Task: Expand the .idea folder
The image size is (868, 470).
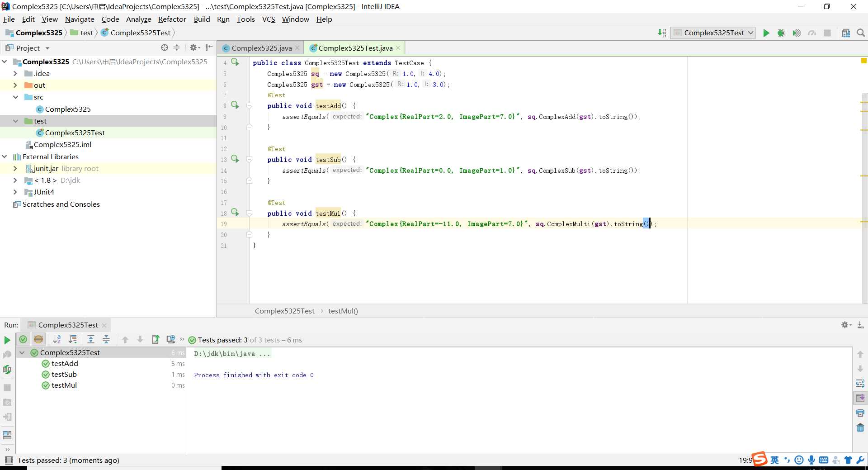Action: [15, 73]
